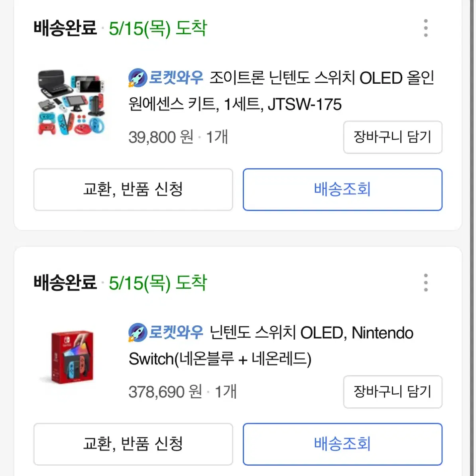Request 교환, 반품 신청 for the JoyTron kit

pyautogui.click(x=133, y=189)
